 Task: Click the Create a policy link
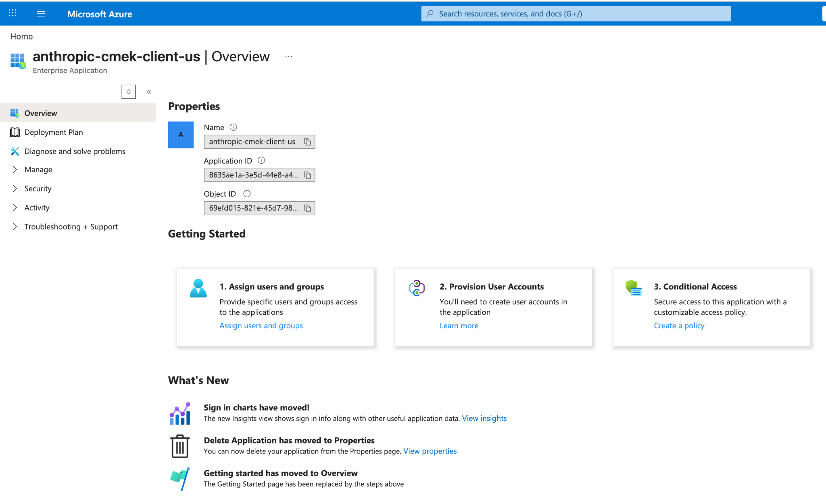[x=679, y=325]
